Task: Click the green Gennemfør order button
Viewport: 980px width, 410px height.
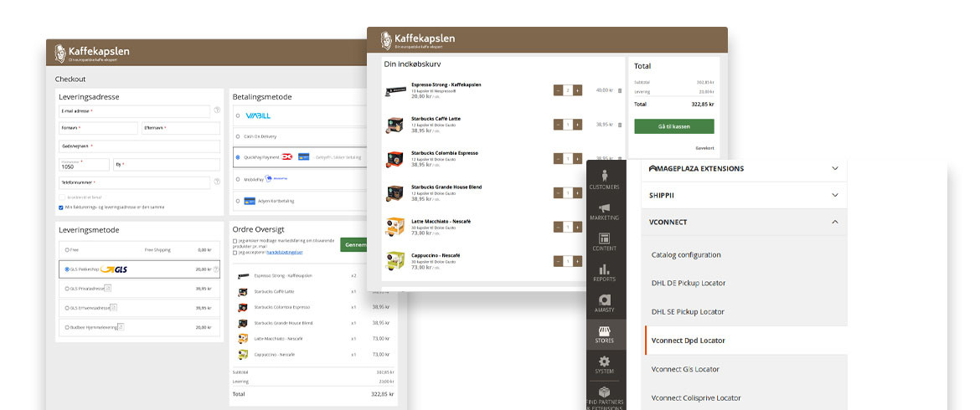Action: [353, 244]
